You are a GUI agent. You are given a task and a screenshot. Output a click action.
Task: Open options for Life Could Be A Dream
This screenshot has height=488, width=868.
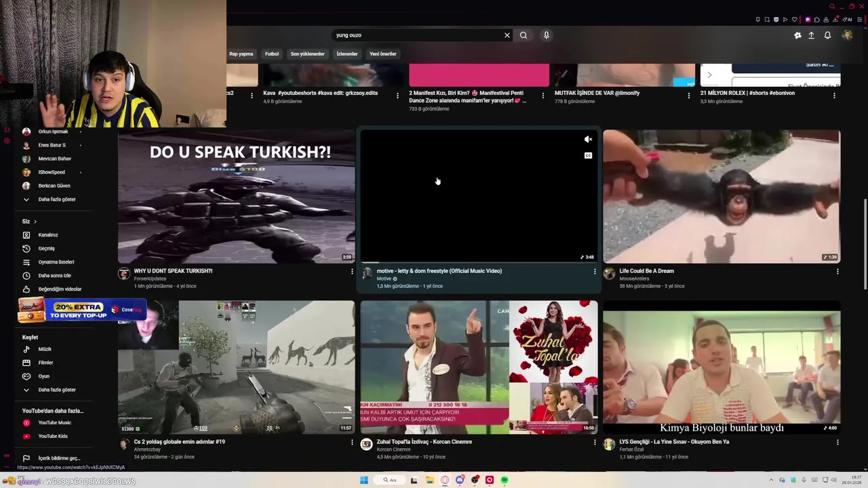point(837,271)
